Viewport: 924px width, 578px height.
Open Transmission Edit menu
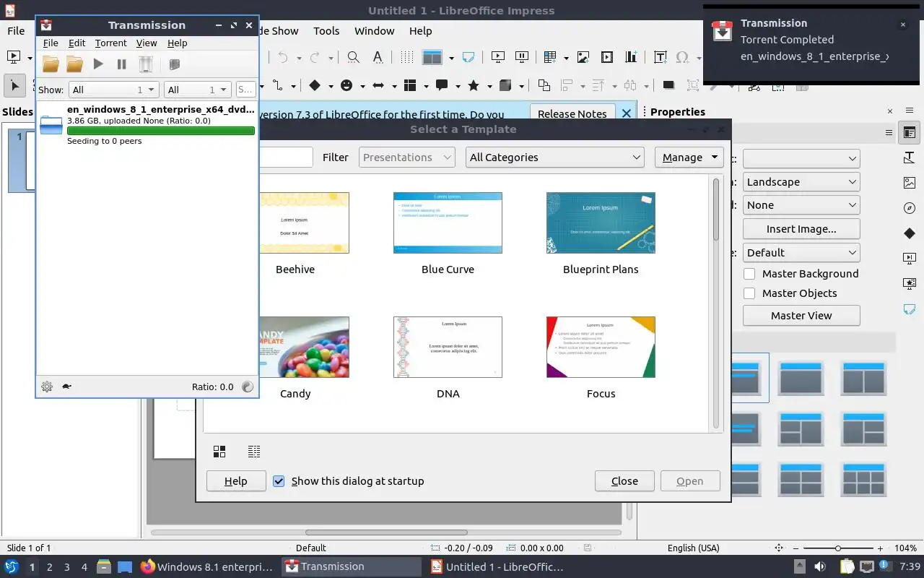pyautogui.click(x=77, y=43)
